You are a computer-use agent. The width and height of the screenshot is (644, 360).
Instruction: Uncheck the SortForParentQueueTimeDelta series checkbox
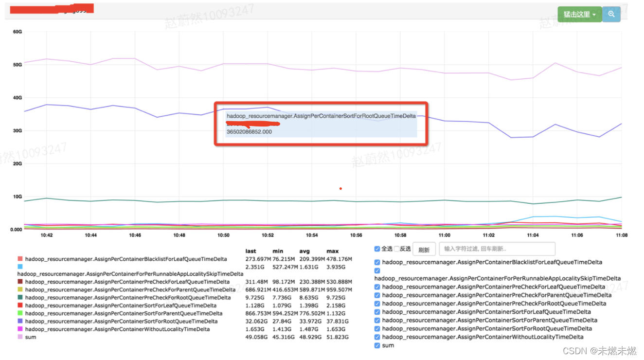click(377, 320)
